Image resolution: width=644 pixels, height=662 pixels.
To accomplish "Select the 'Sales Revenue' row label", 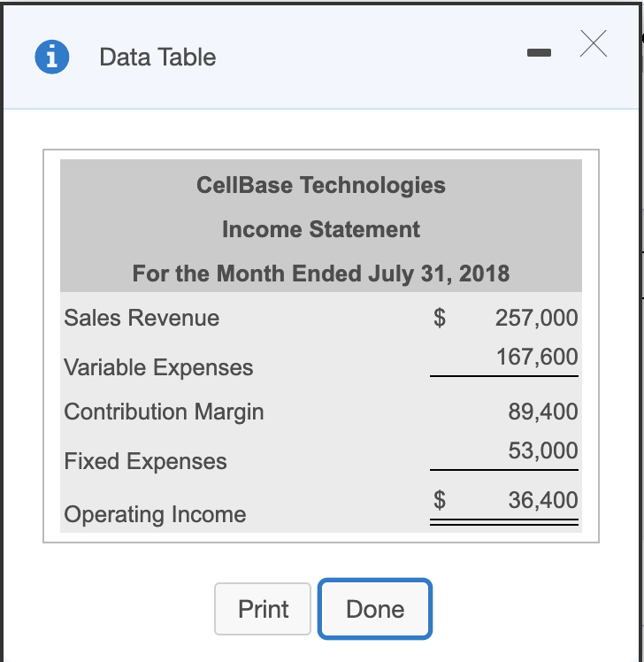I will [142, 318].
